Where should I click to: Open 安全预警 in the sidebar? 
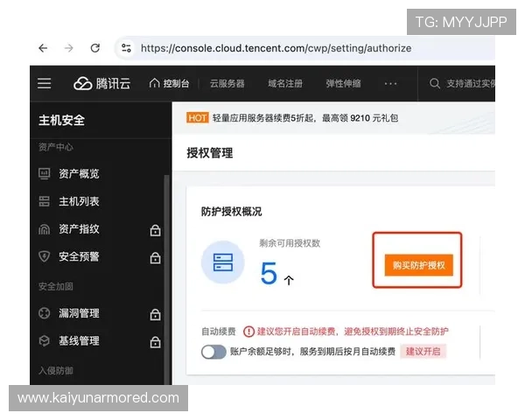click(79, 256)
